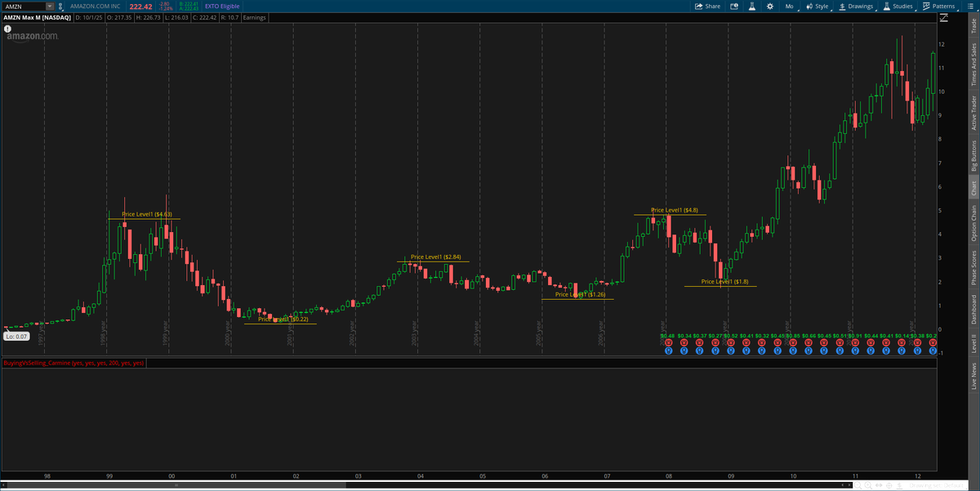The width and height of the screenshot is (980, 491).
Task: Open the Active Trader side tab
Action: coord(973,113)
